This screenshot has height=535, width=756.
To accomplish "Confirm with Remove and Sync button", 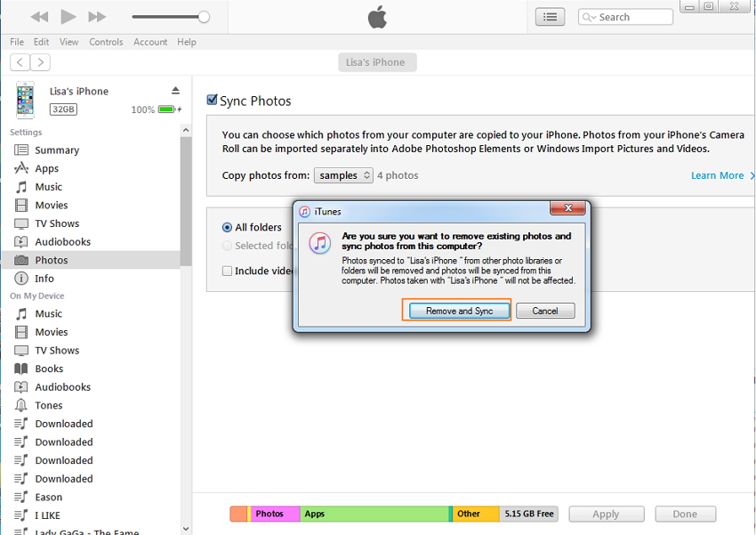I will pos(459,311).
